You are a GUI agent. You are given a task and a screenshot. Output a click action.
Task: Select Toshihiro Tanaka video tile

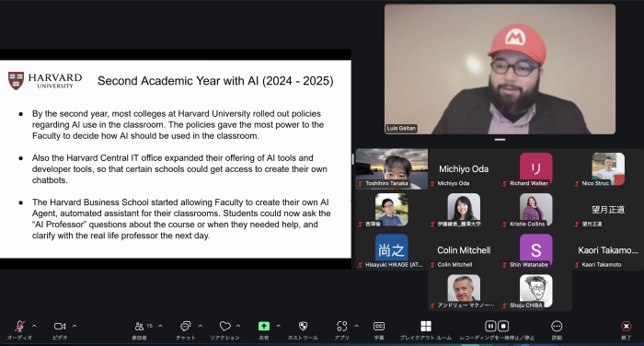[392, 169]
